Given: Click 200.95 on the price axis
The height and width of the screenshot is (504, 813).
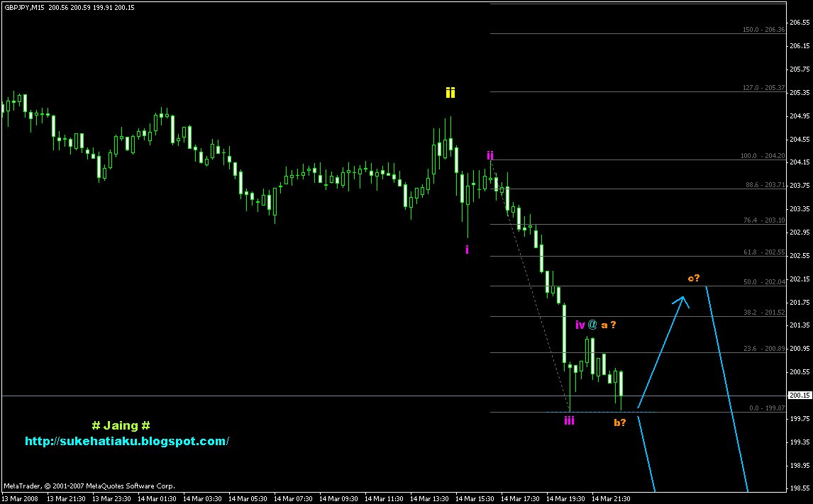Looking at the screenshot, I should pos(800,349).
